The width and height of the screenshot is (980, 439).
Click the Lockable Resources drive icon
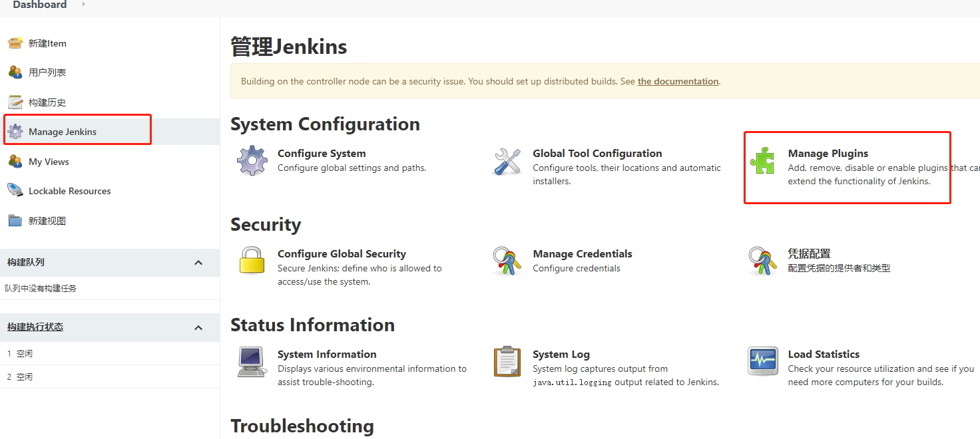15,191
